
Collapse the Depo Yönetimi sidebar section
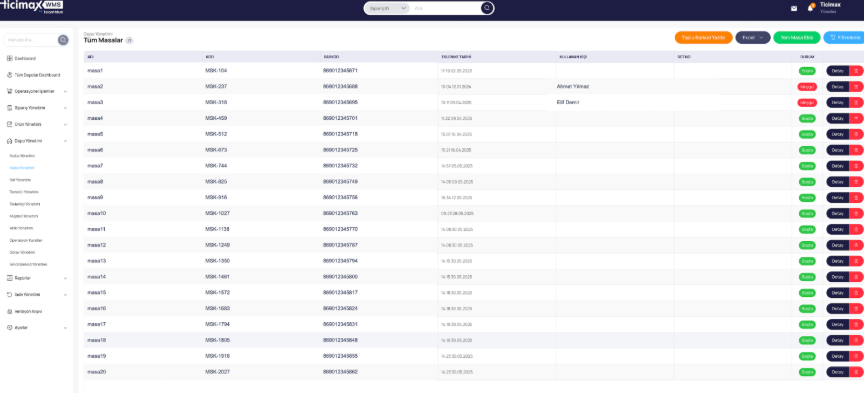tap(36, 141)
